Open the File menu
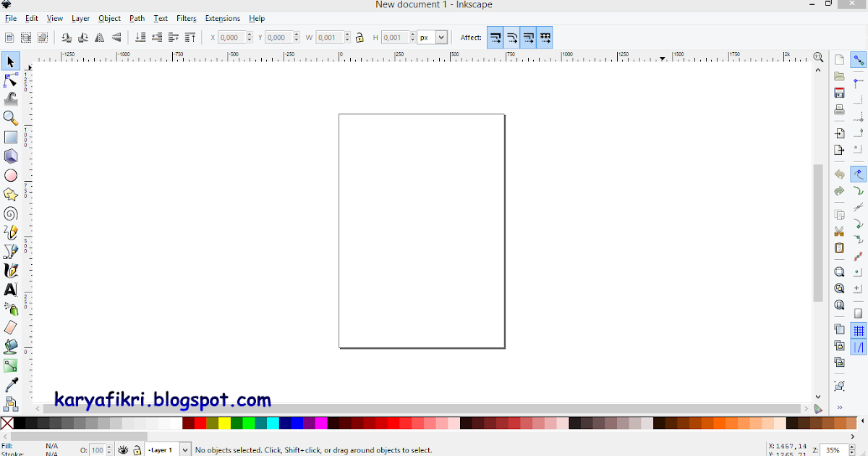This screenshot has width=868, height=456. [x=11, y=18]
